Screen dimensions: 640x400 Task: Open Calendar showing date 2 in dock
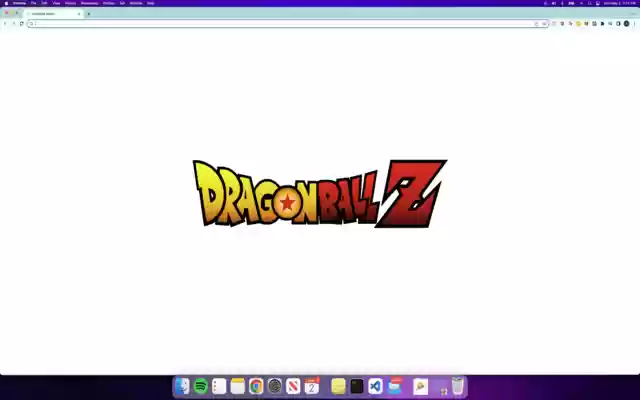coord(312,386)
